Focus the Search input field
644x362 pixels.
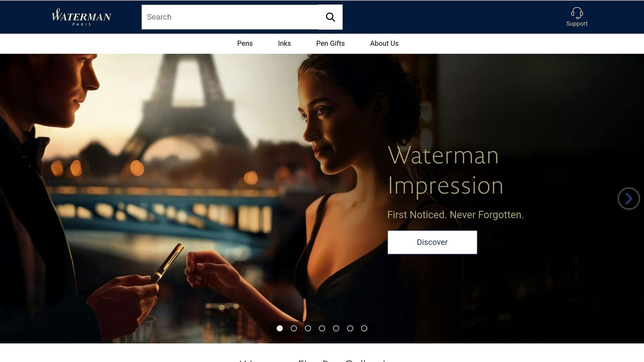(x=230, y=17)
